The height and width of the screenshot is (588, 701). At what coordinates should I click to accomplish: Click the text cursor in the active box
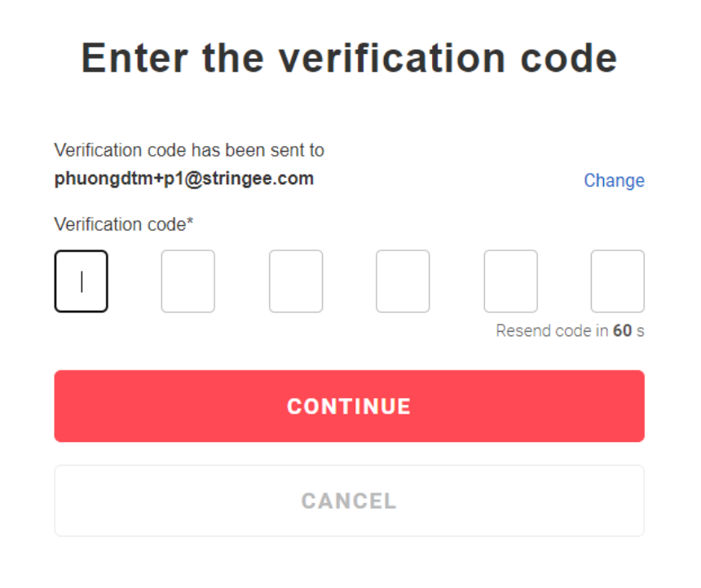[x=82, y=281]
